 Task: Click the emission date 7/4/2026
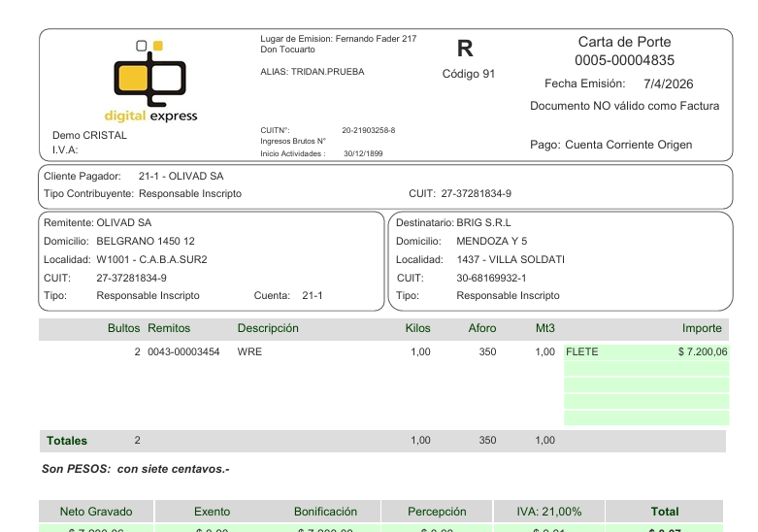coord(668,83)
